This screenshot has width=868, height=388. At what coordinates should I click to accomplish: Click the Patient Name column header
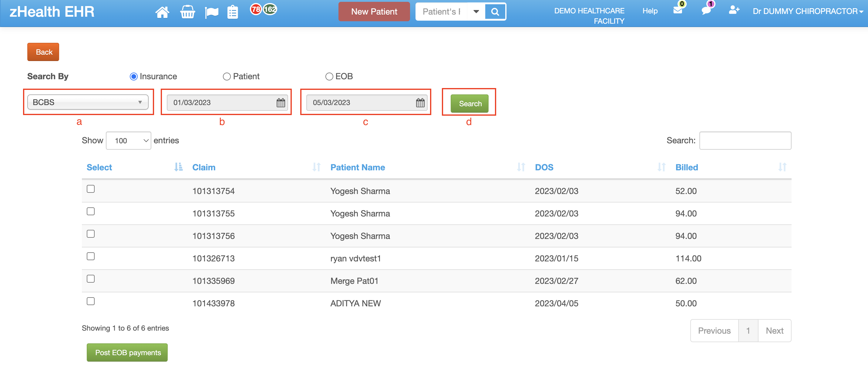click(358, 167)
